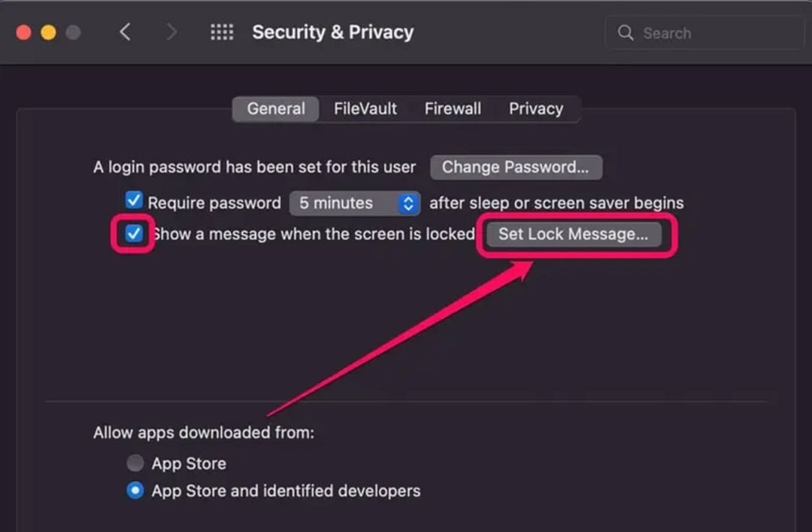
Task: Select the General tab
Action: pyautogui.click(x=275, y=109)
